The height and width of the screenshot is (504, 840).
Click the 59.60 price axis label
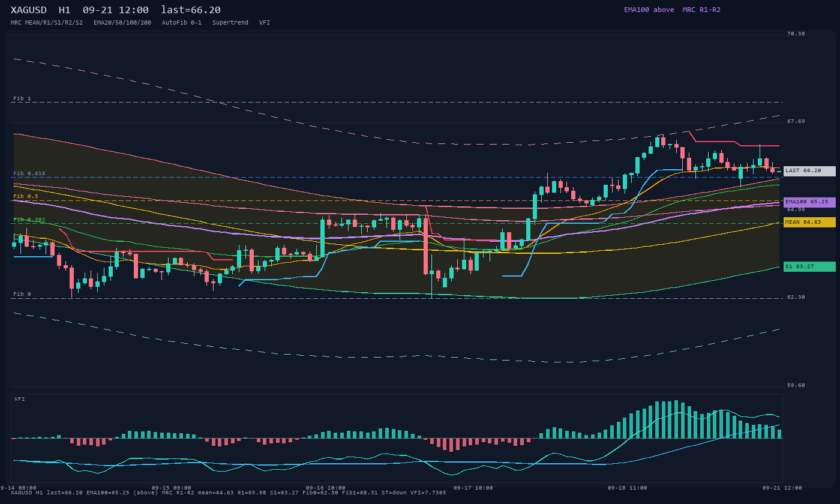796,385
